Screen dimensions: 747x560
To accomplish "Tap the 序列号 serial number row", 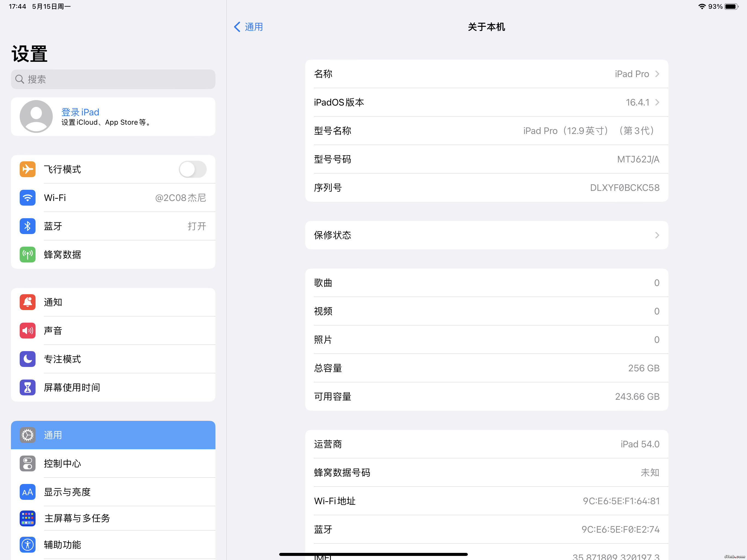I will [x=486, y=188].
